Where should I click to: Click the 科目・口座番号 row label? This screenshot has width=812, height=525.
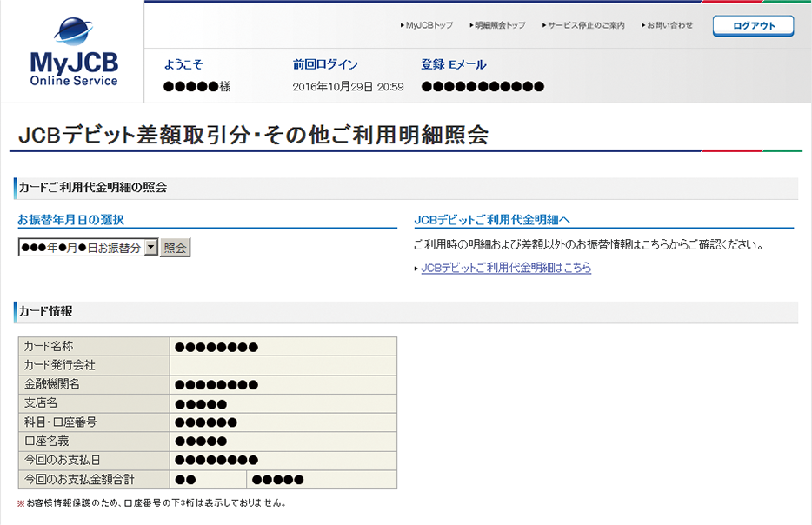point(94,422)
